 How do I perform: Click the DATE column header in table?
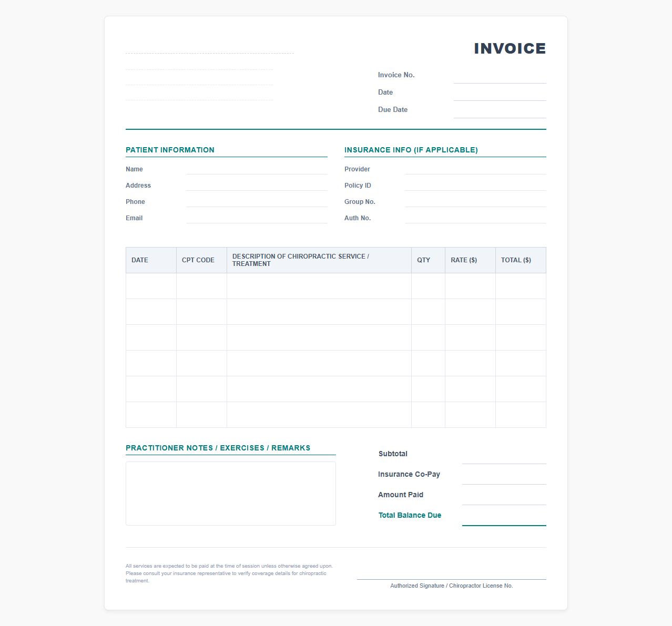point(151,260)
